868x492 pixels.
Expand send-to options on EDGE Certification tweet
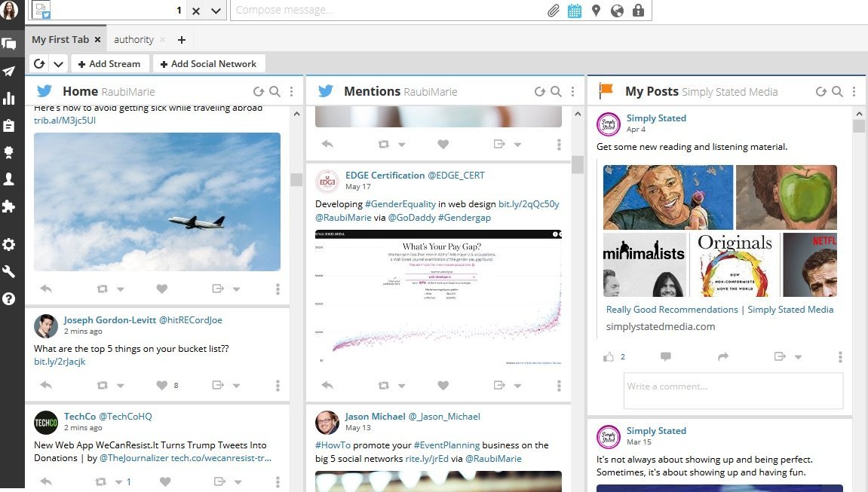point(517,386)
